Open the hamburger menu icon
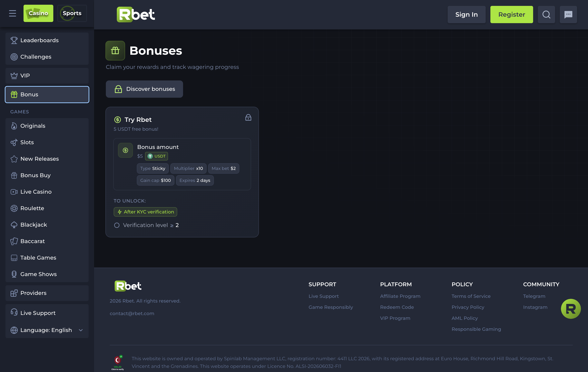 coord(13,14)
